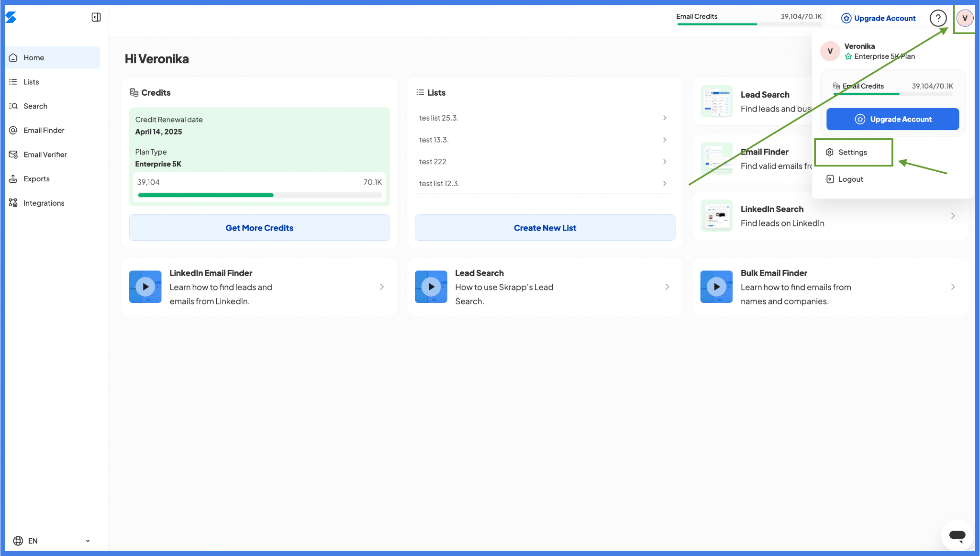Click the Veronika avatar in profile menu
The image size is (980, 556).
[830, 51]
